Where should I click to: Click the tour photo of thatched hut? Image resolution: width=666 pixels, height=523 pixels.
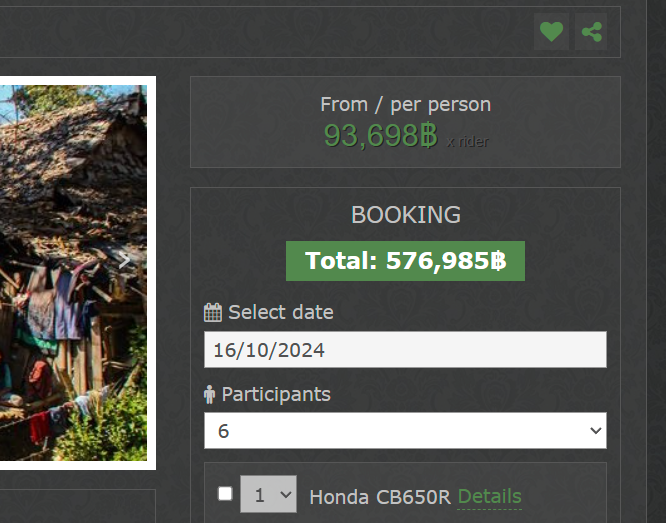[x=70, y=270]
